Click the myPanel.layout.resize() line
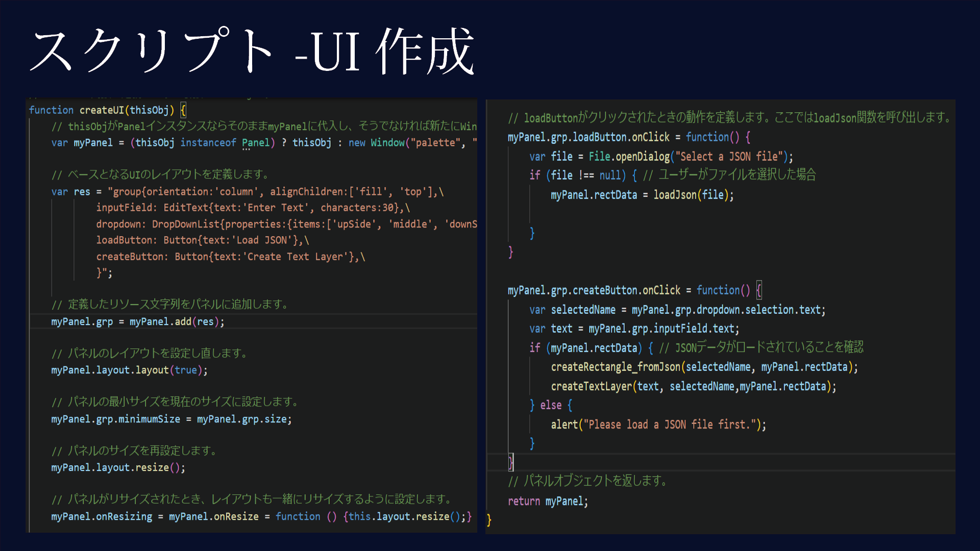The image size is (980, 551). tap(118, 468)
